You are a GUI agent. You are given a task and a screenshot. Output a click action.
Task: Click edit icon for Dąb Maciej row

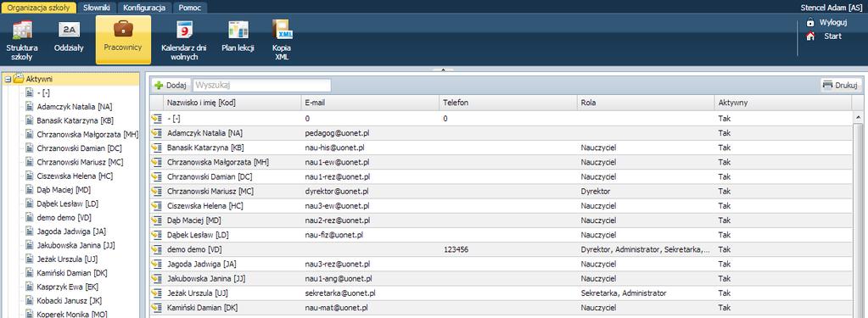coord(156,220)
